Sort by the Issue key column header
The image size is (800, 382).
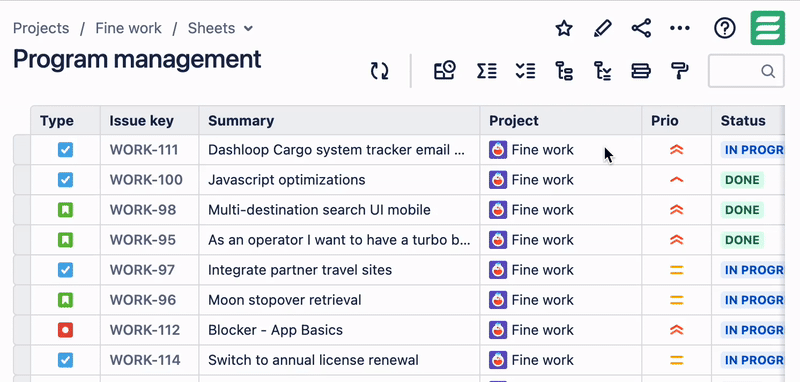pos(149,120)
